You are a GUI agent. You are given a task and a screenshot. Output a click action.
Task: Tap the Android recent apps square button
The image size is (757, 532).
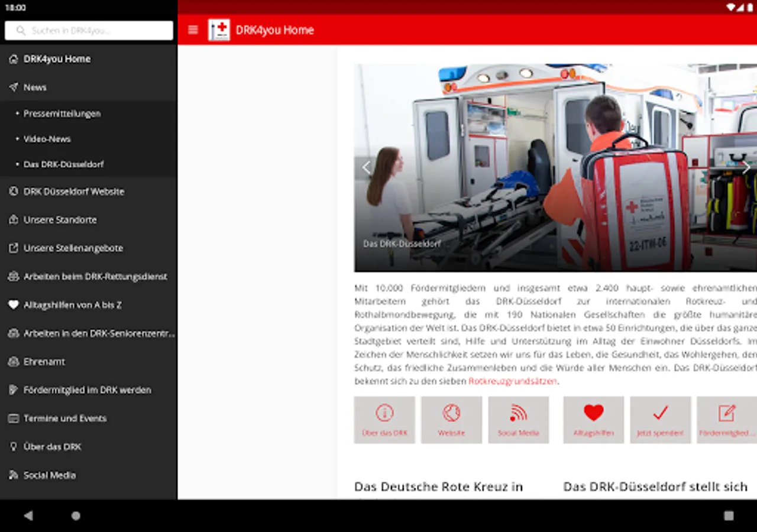coord(729,515)
